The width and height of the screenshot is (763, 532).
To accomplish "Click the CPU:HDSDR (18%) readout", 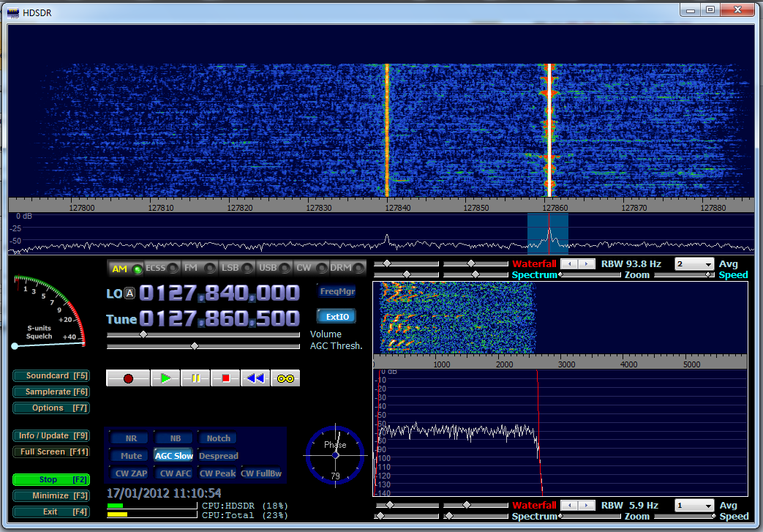I will 245,506.
